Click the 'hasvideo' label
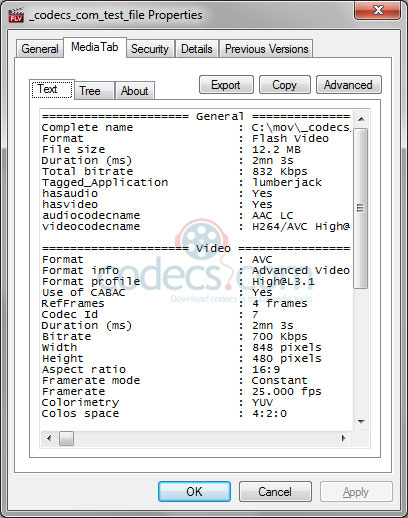408x518 pixels. point(70,204)
